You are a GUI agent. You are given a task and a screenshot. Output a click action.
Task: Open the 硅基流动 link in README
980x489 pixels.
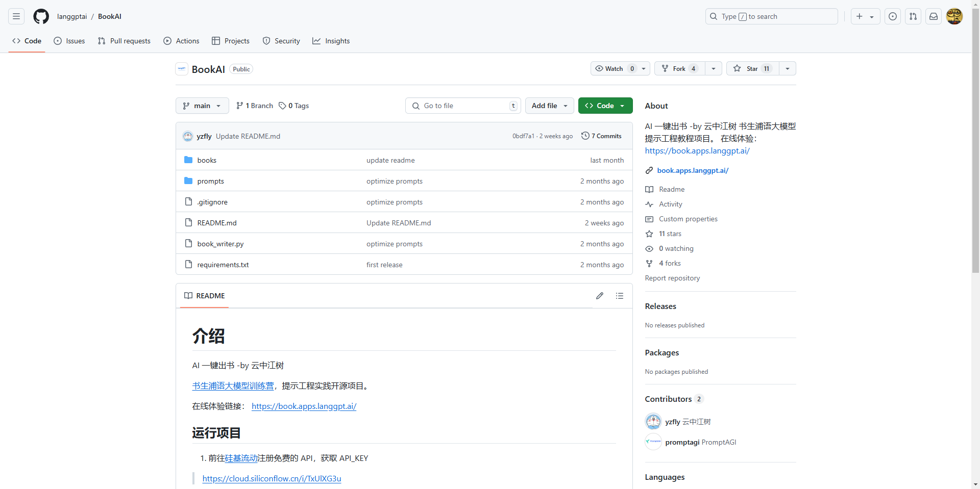241,458
